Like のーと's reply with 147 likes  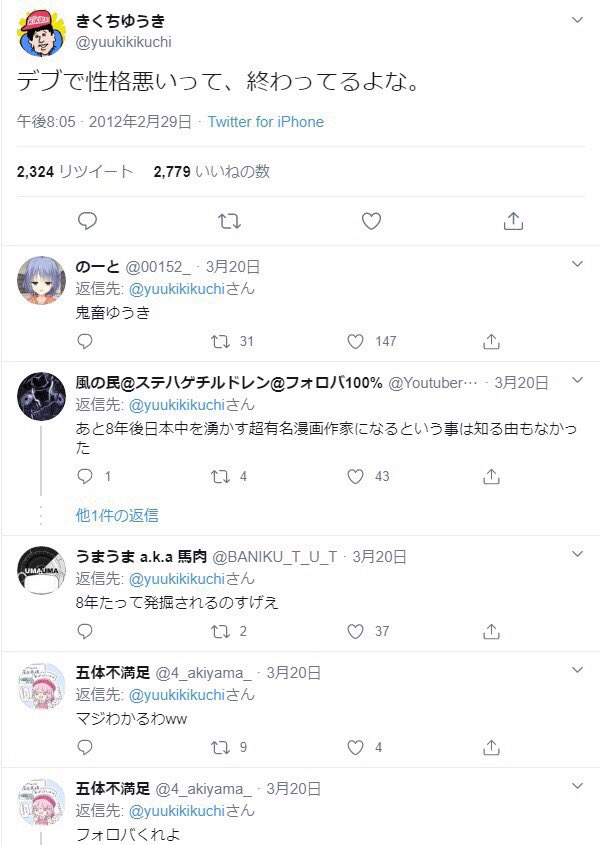click(x=355, y=341)
